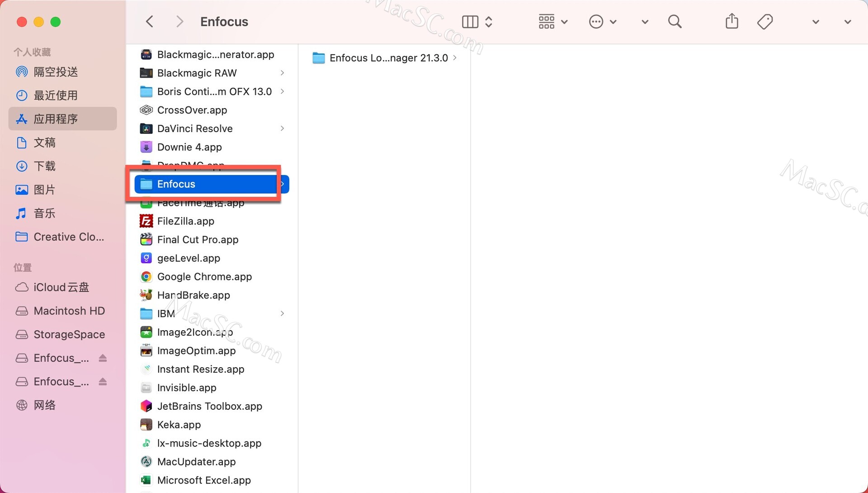Select Downie 4.app
This screenshot has width=868, height=493.
pos(212,147)
